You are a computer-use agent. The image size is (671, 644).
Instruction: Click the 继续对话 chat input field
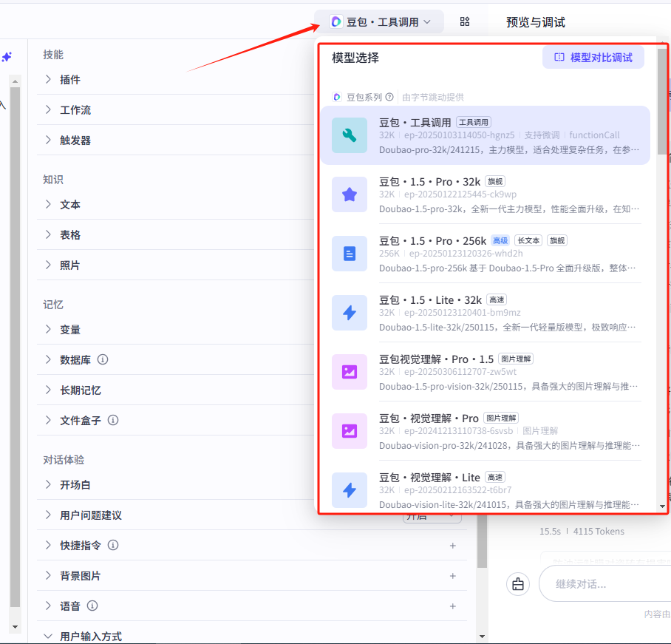606,584
